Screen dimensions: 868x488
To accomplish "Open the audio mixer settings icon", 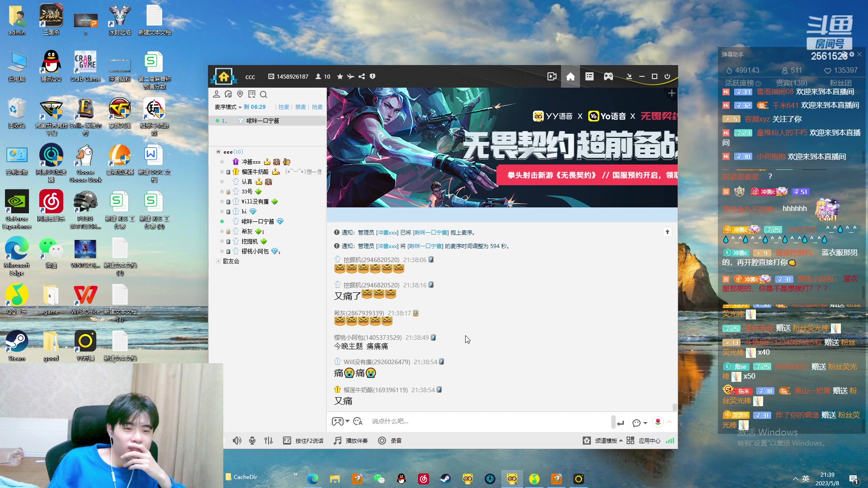I will click(x=269, y=441).
